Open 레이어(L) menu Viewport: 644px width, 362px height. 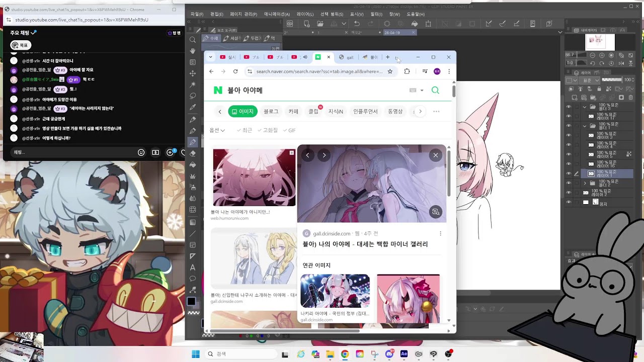(x=305, y=14)
